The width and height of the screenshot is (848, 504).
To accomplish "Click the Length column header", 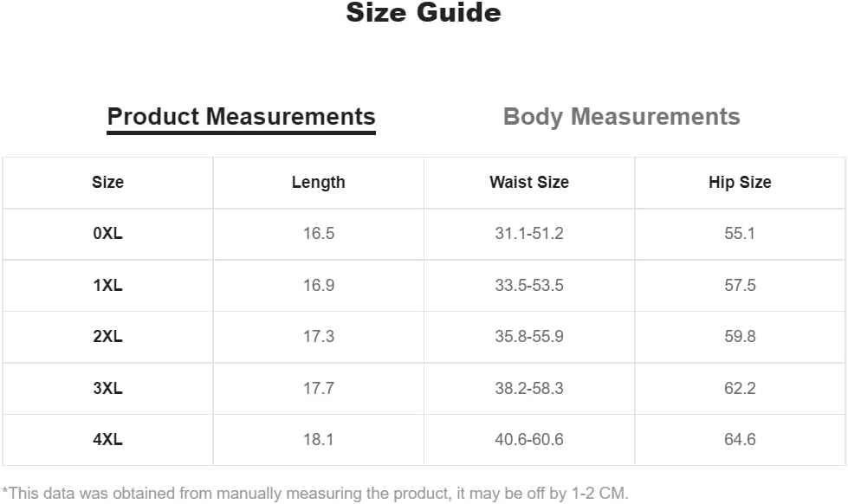I will [319, 182].
